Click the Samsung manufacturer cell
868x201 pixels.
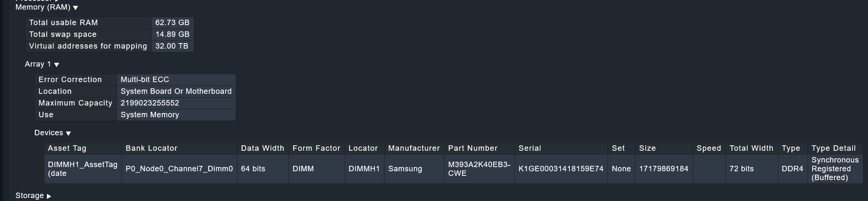click(405, 169)
